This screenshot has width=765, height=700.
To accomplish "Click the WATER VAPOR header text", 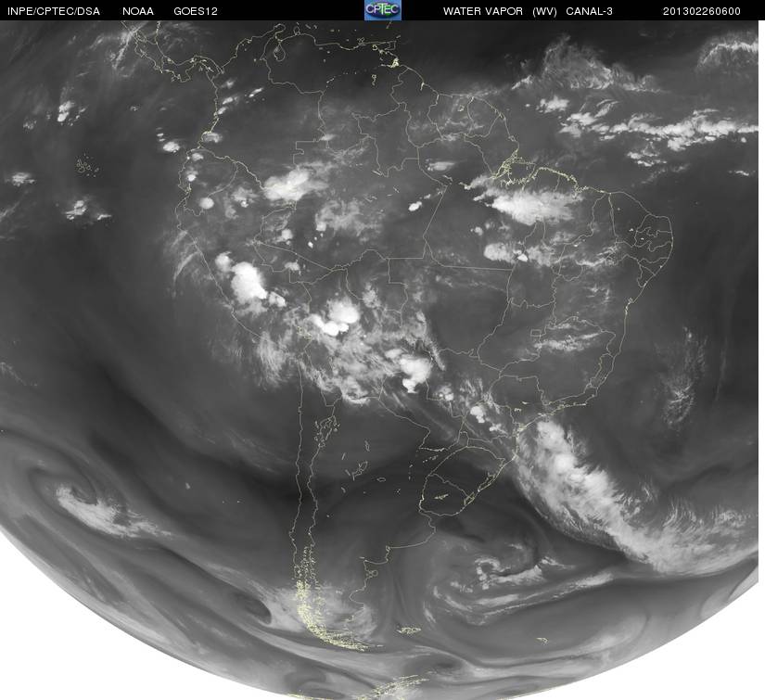I will click(482, 11).
